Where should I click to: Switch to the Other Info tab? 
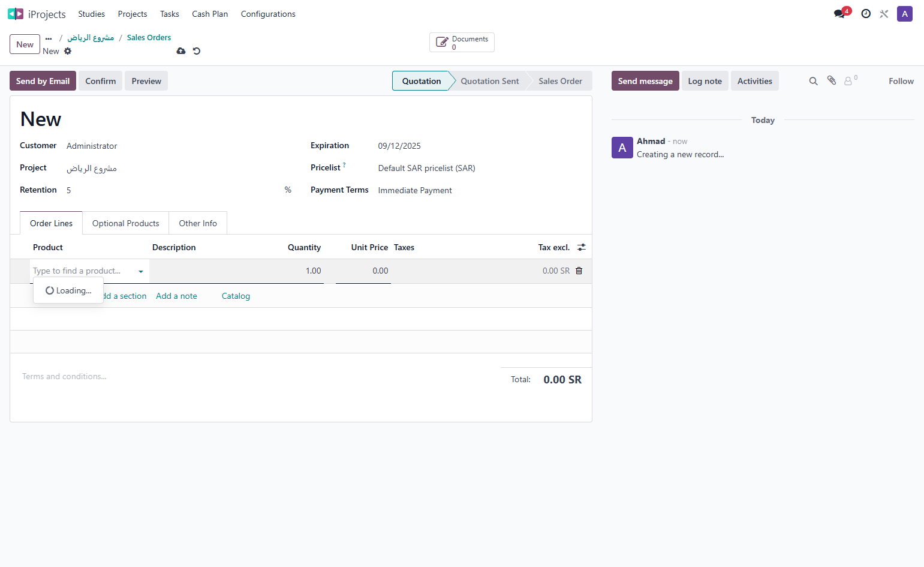pos(198,223)
